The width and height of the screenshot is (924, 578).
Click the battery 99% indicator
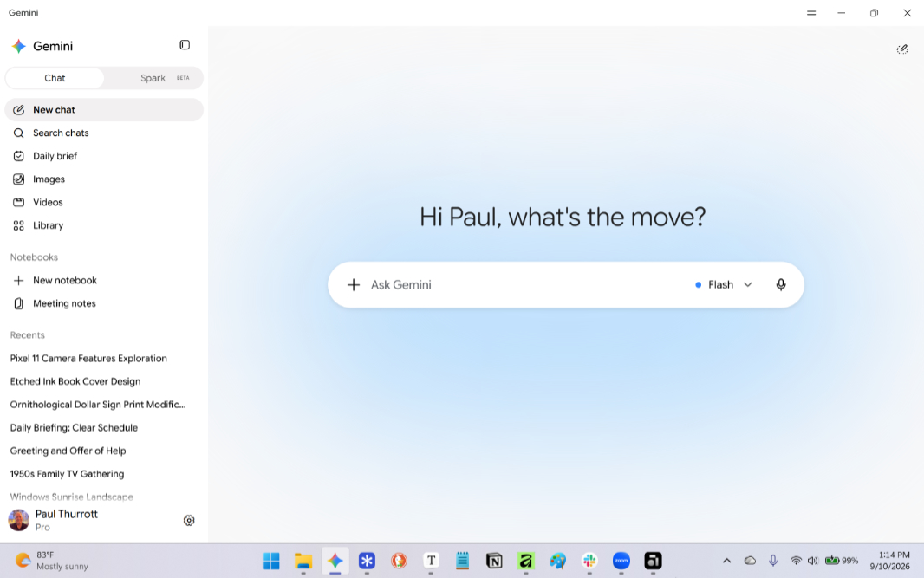pyautogui.click(x=842, y=561)
